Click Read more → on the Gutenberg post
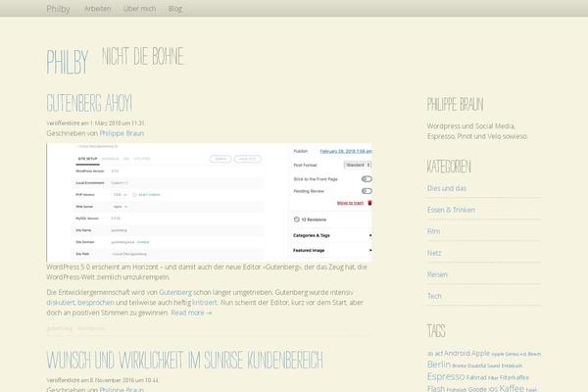The image size is (588, 392). pyautogui.click(x=191, y=313)
